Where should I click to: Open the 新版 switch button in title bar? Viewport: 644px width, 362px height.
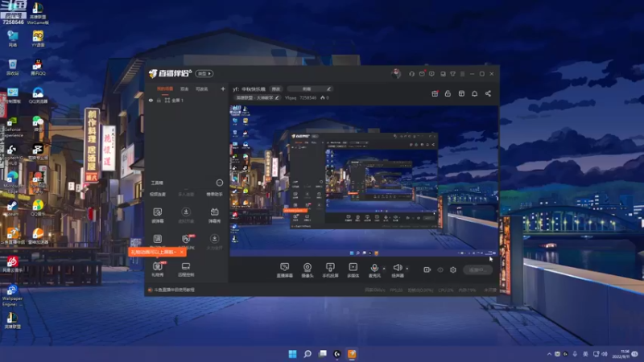tap(204, 73)
